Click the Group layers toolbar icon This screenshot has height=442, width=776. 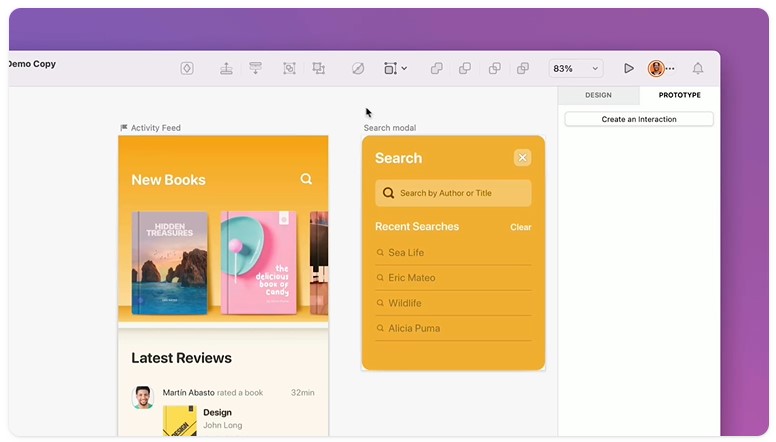click(x=289, y=68)
